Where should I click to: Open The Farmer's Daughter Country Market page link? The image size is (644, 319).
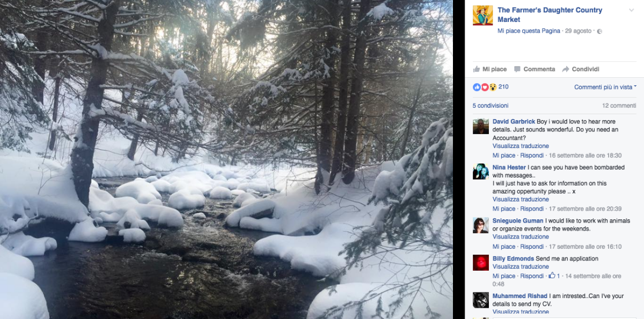549,10
